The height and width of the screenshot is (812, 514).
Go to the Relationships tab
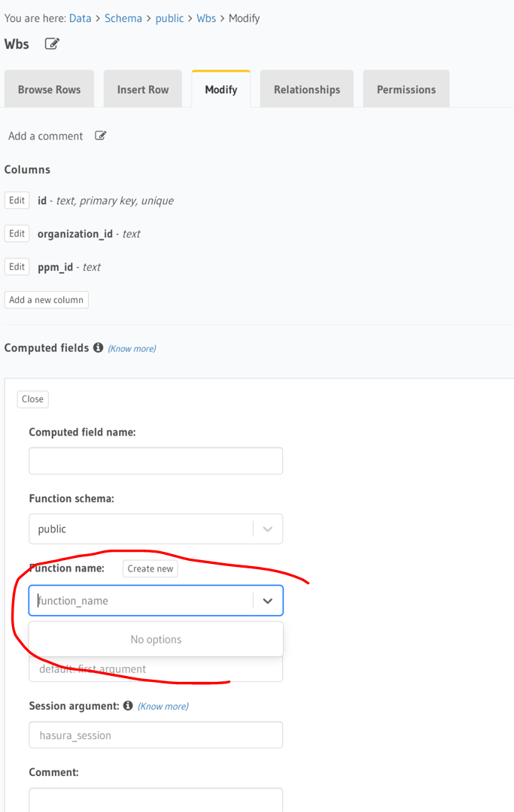307,89
